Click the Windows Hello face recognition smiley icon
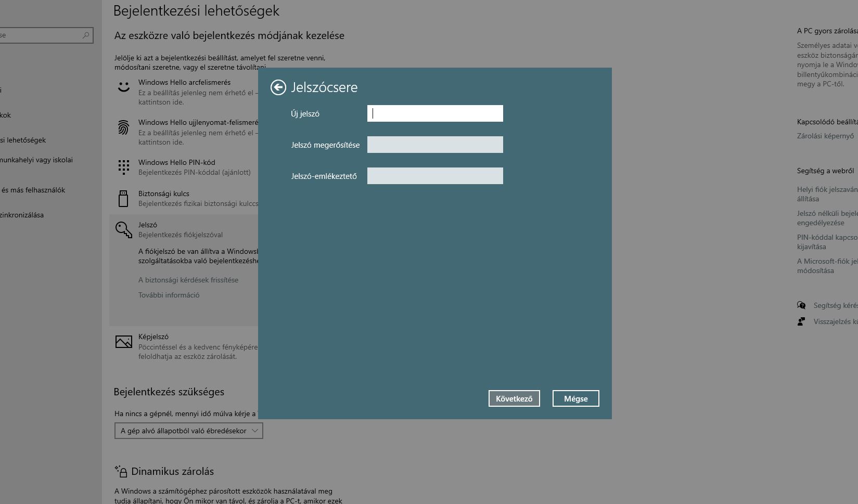858x504 pixels. pyautogui.click(x=124, y=87)
